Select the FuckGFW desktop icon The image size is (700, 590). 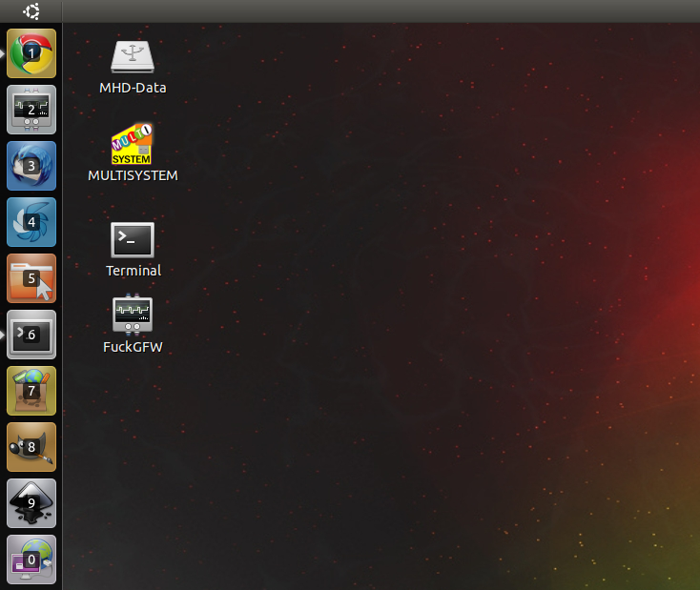[133, 313]
